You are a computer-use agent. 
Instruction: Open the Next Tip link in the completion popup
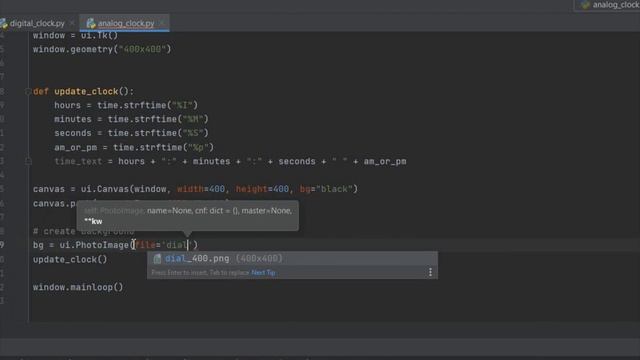coord(263,273)
